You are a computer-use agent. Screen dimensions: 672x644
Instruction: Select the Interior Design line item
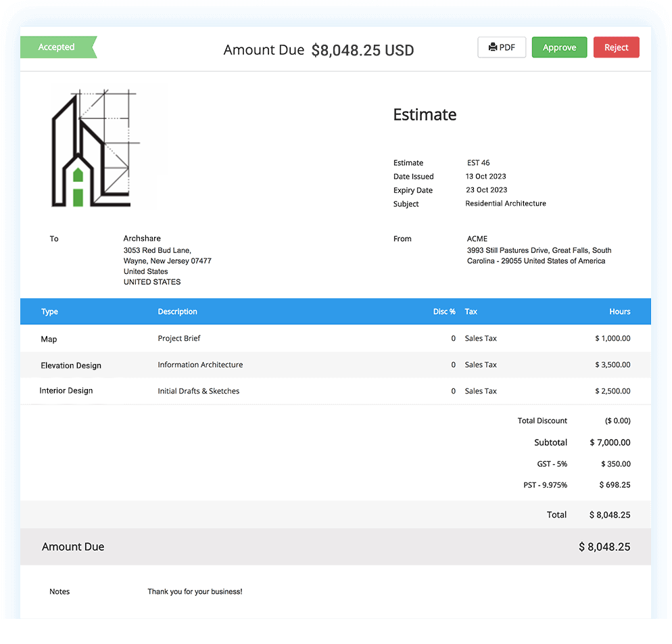(66, 391)
